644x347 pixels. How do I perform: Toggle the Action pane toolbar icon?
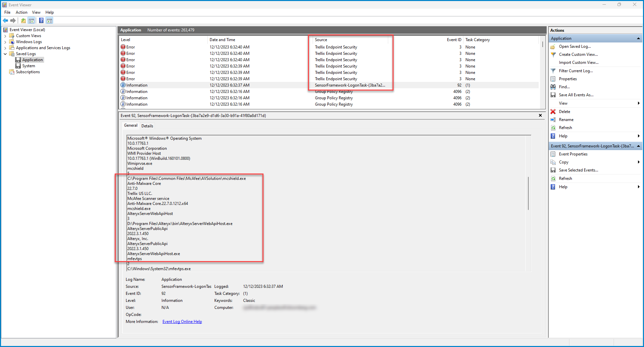click(49, 21)
